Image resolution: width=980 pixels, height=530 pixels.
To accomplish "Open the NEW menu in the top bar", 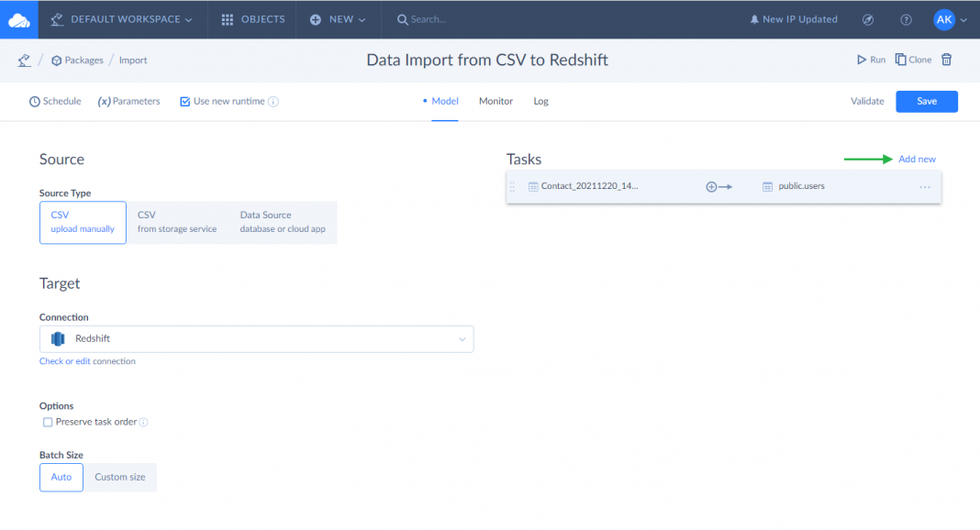I will click(x=338, y=18).
